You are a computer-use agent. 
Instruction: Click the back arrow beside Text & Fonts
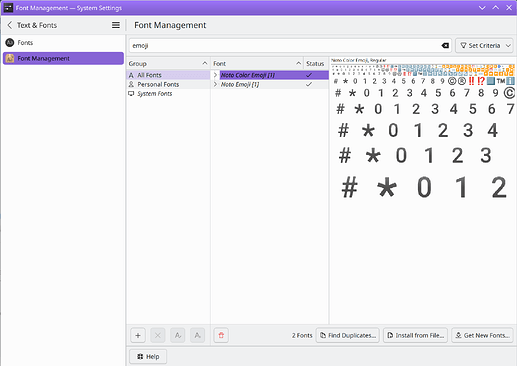click(10, 25)
